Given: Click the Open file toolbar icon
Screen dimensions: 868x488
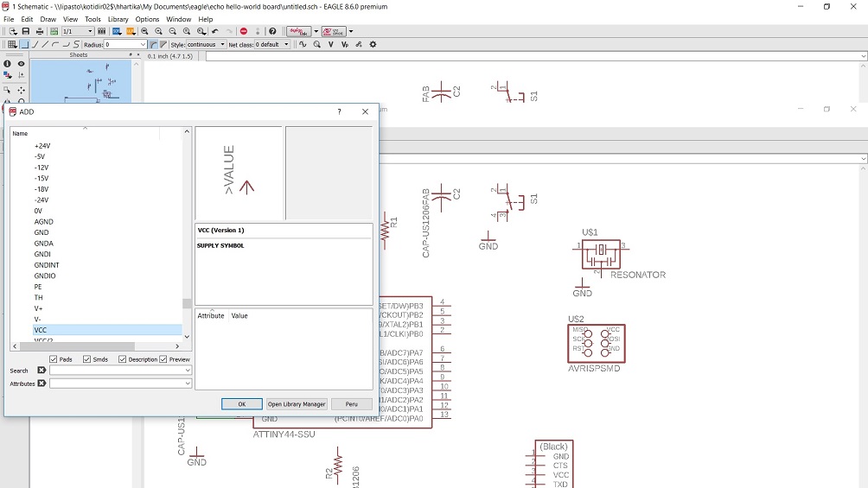Looking at the screenshot, I should point(12,32).
